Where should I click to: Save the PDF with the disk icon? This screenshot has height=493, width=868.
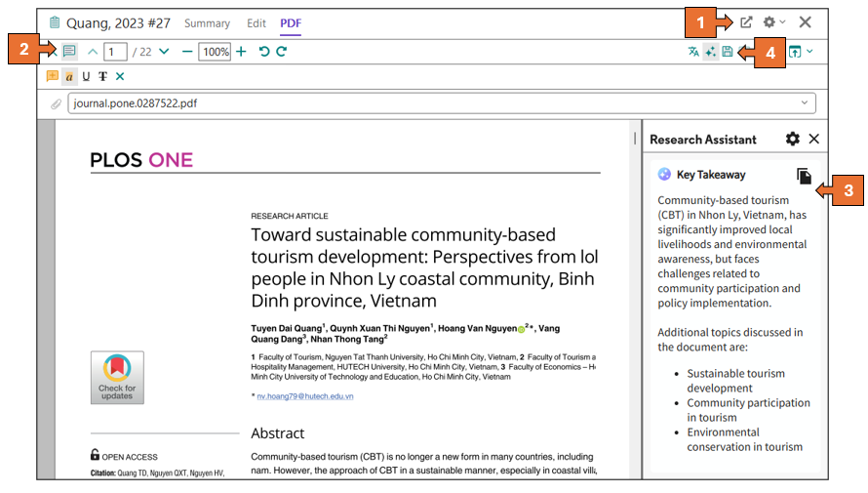[727, 52]
